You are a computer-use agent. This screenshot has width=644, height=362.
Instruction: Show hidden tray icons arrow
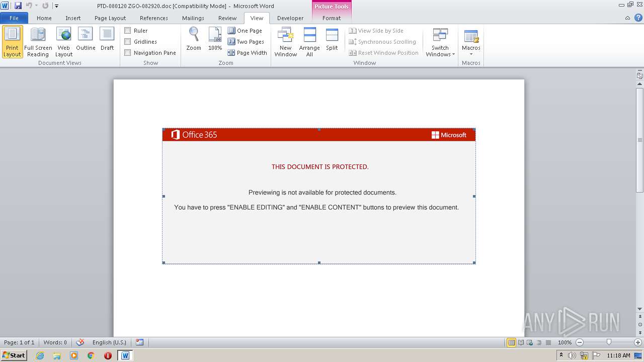pos(561,355)
